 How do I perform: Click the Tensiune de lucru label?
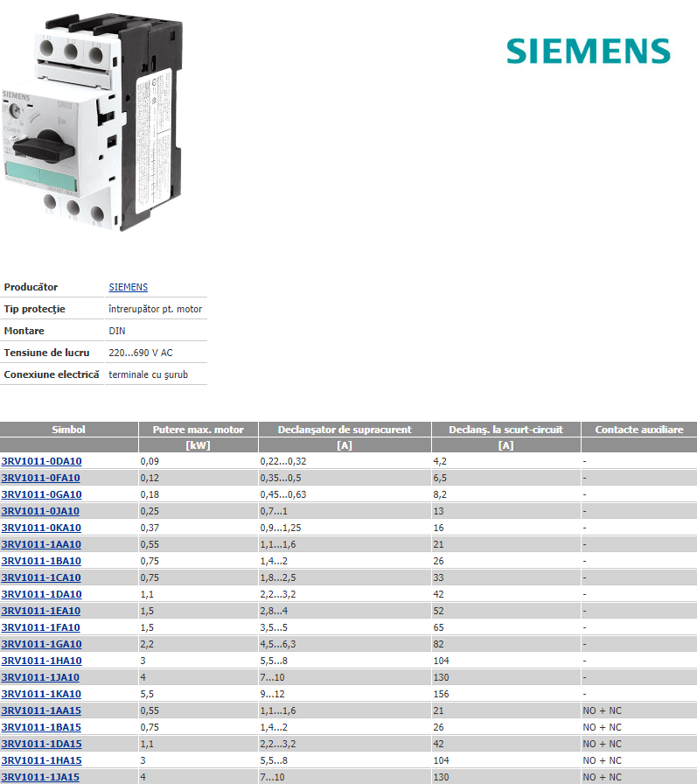pos(46,353)
